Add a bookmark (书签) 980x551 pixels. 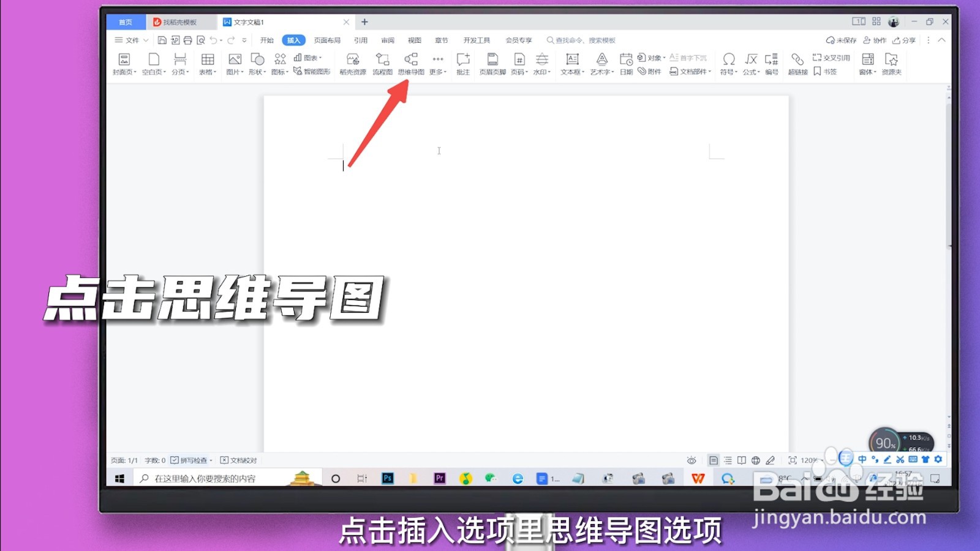point(825,72)
